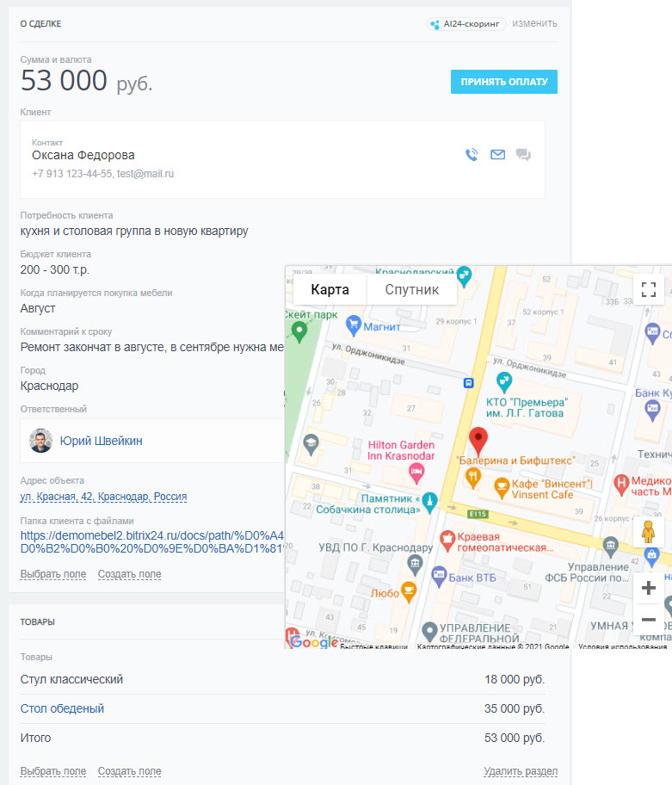The height and width of the screenshot is (785, 672).
Task: Click изменить link in О сделке header
Action: 534,23
